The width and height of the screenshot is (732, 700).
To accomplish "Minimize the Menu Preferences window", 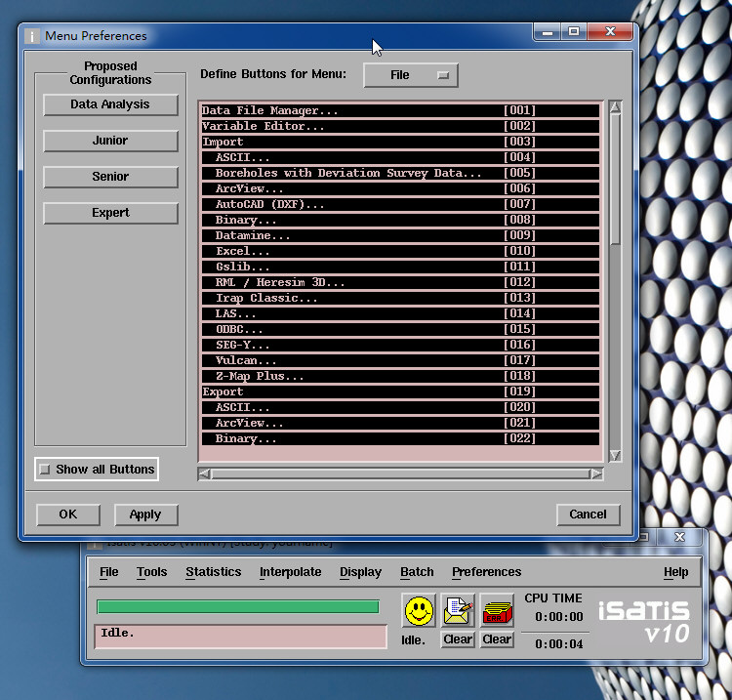I will (x=548, y=32).
